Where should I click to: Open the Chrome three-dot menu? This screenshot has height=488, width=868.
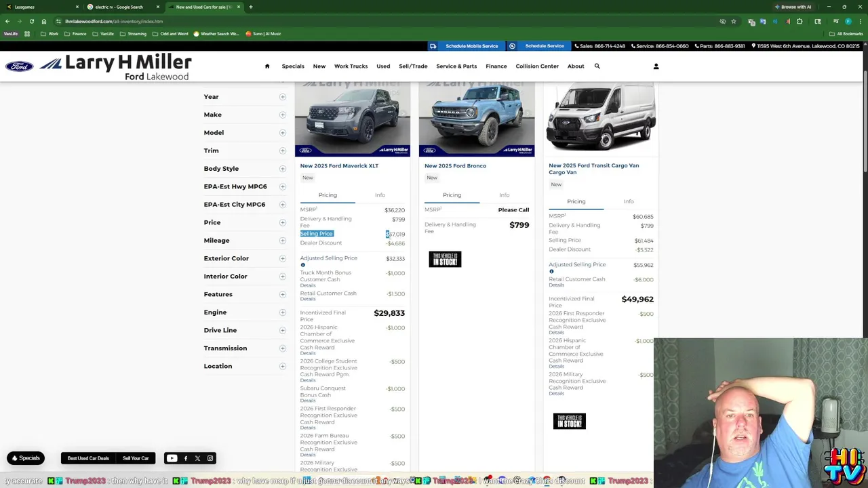[x=860, y=21]
